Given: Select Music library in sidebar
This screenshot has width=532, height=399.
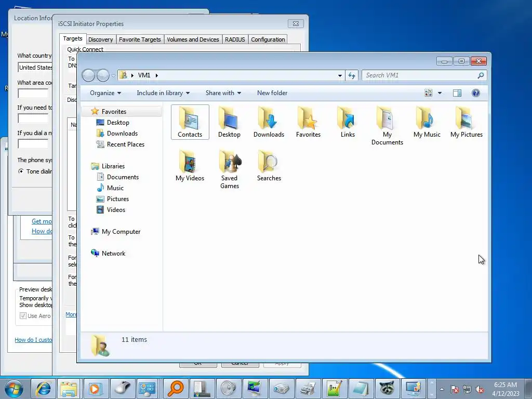Looking at the screenshot, I should [x=115, y=188].
